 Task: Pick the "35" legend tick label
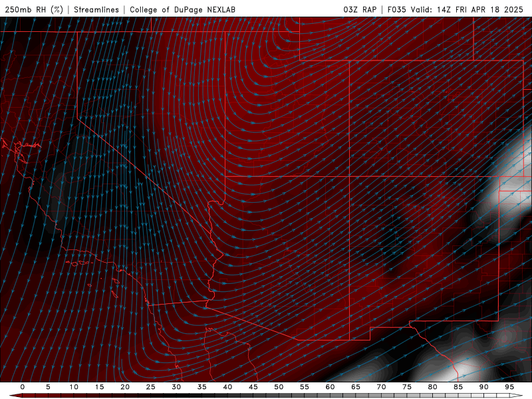pos(202,387)
